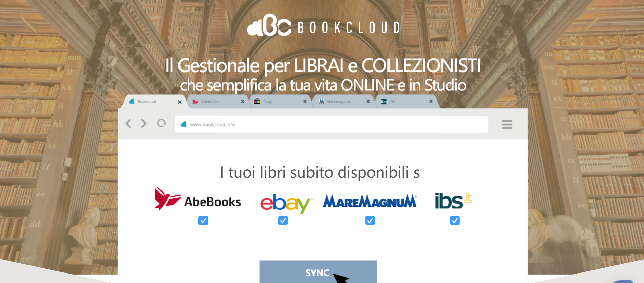Uncheck the eBay checkbox
This screenshot has height=283, width=644.
click(283, 221)
